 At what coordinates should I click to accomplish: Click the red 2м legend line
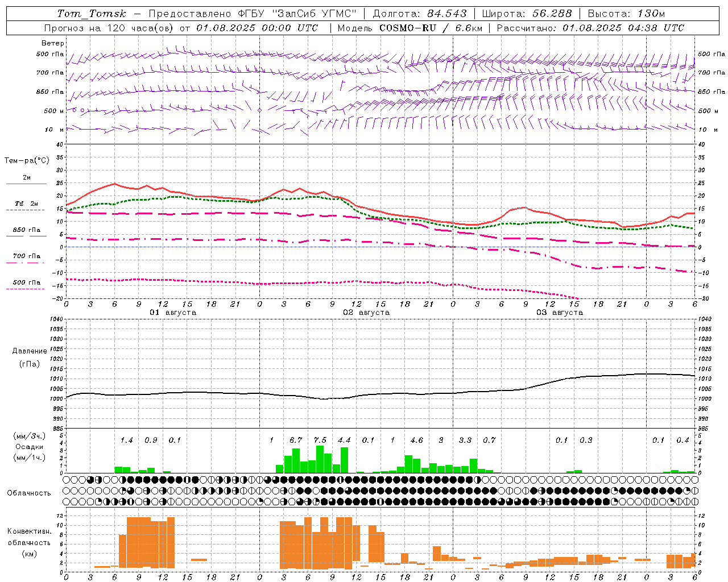click(26, 184)
